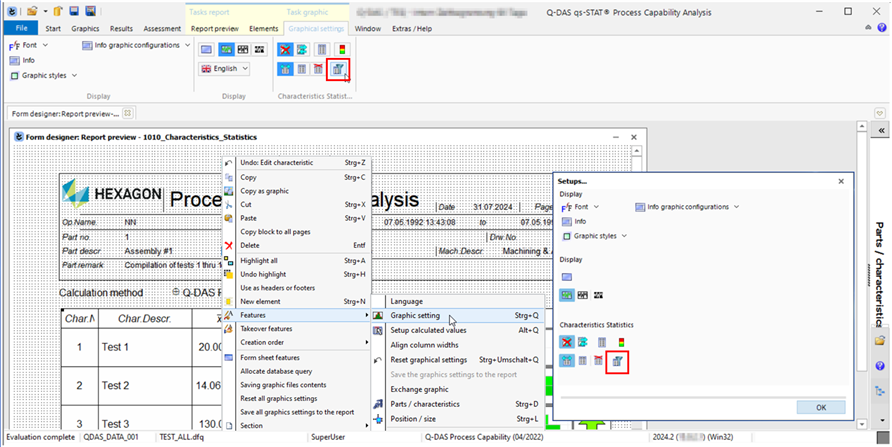The image size is (892, 447).
Task: Close the Form designer document tab
Action: pos(127,113)
